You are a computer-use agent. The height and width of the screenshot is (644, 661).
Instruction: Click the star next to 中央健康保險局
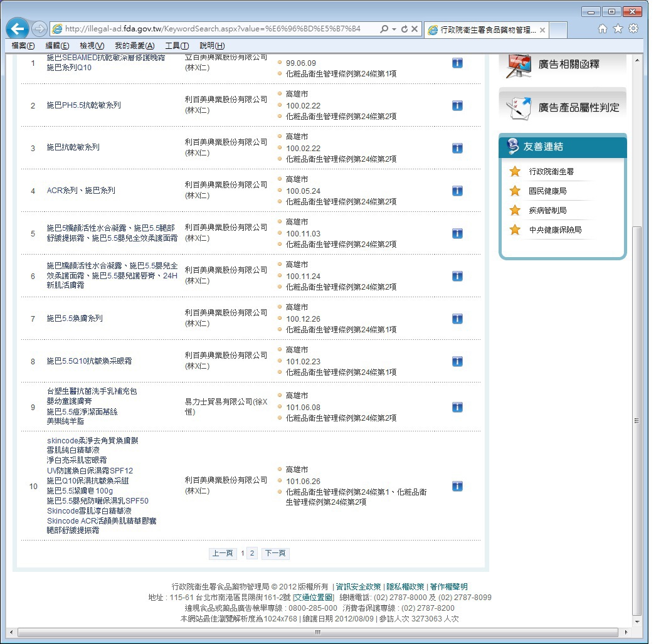click(515, 230)
